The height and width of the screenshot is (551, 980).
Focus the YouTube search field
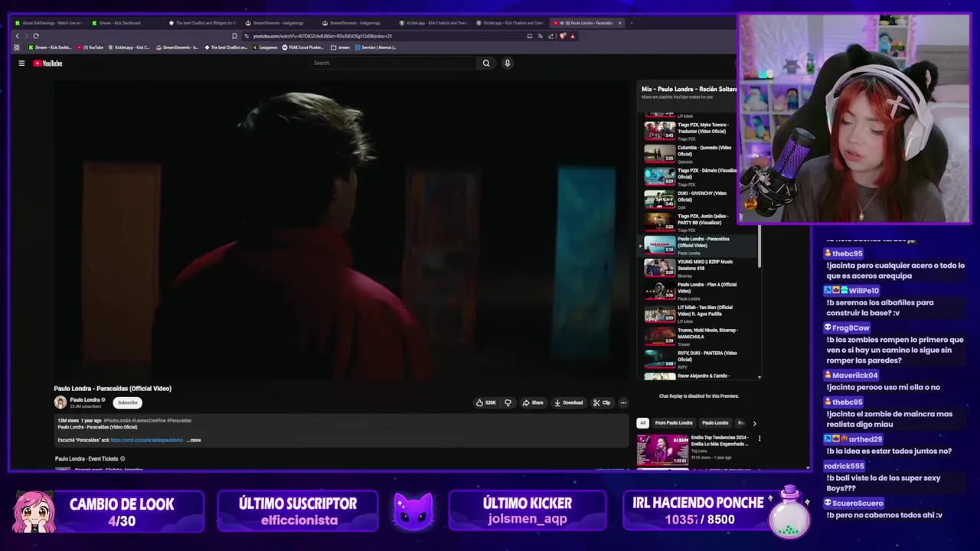(x=394, y=64)
